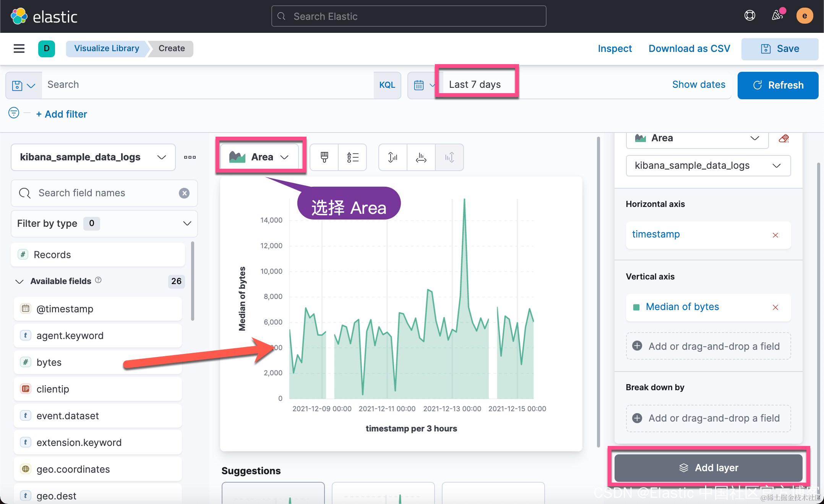
Task: Click the help lifebuoy icon
Action: point(749,16)
